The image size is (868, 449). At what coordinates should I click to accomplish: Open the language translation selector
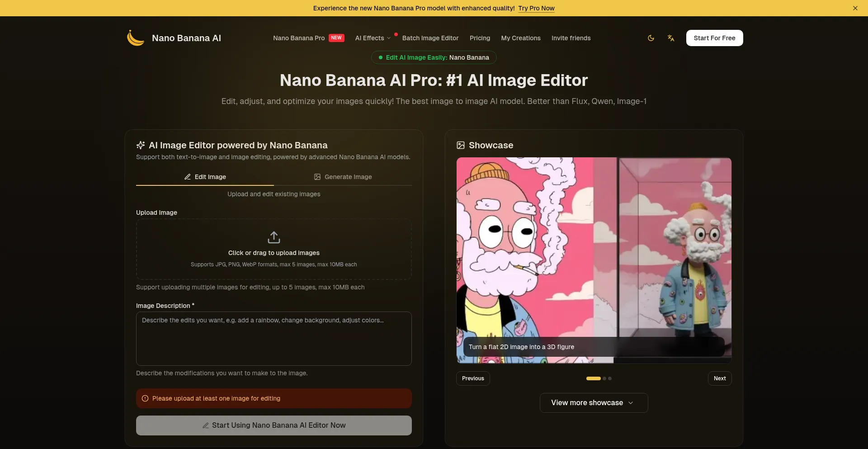[x=671, y=38]
